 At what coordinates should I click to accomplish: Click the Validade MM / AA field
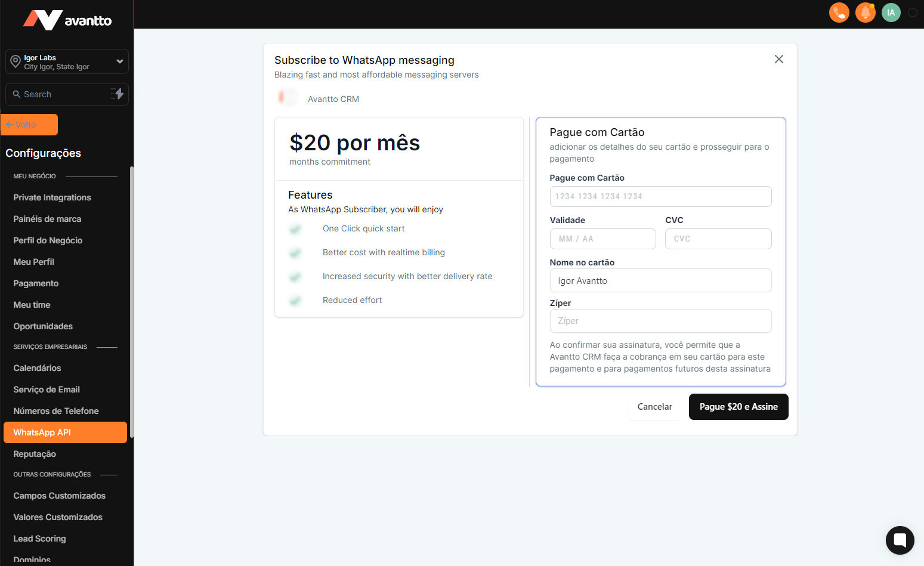click(602, 239)
